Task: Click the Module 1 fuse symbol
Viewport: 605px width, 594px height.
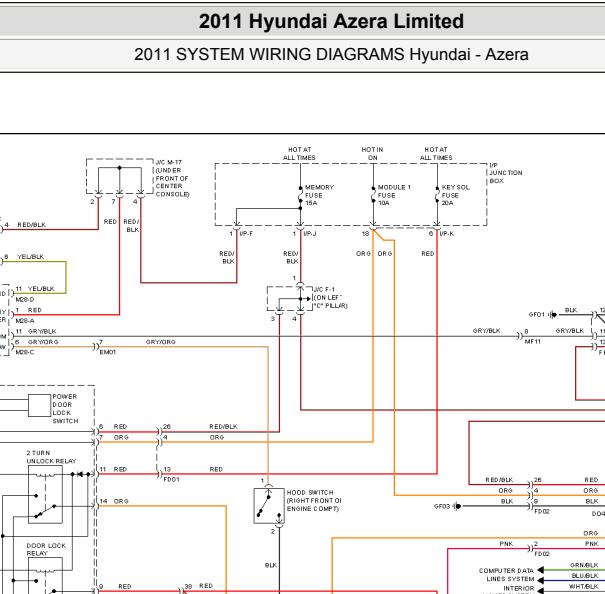Action: pos(373,195)
